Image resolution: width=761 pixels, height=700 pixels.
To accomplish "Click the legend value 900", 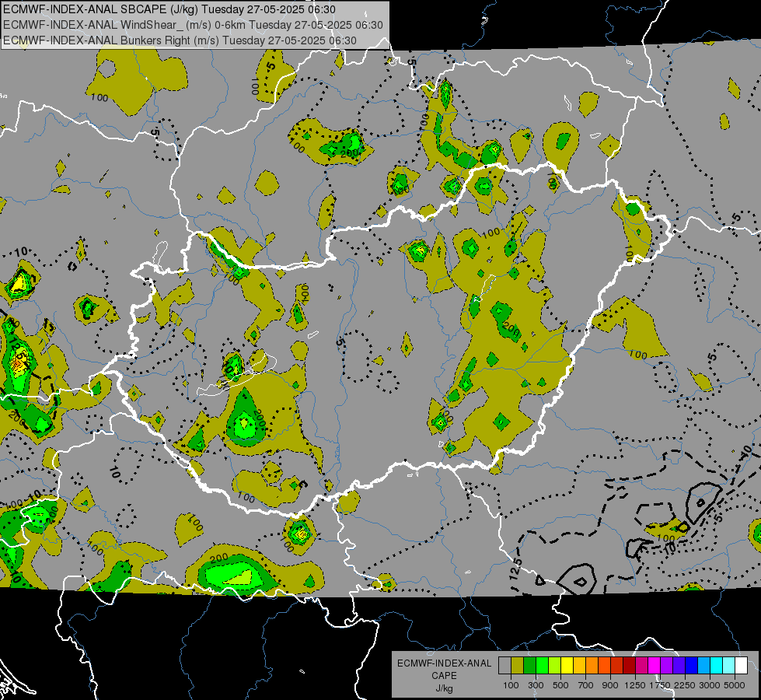I will click(x=610, y=685).
